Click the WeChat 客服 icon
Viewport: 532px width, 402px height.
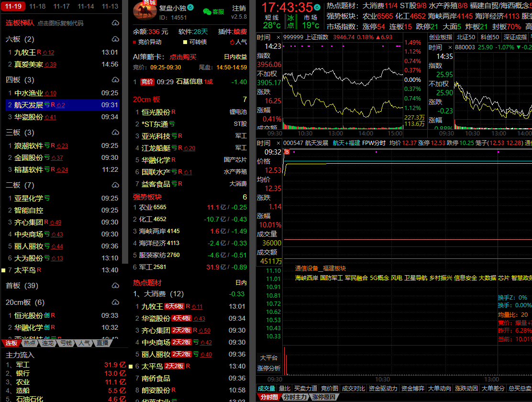[x=207, y=11]
